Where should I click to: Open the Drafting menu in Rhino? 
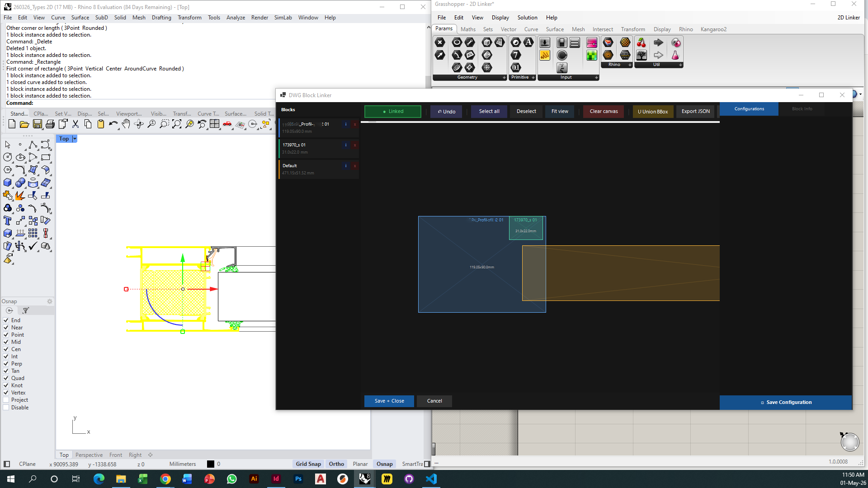(x=161, y=18)
